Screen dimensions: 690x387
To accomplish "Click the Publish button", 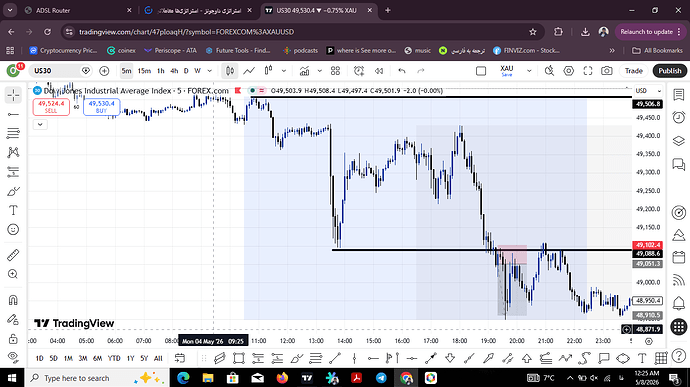I will point(670,71).
